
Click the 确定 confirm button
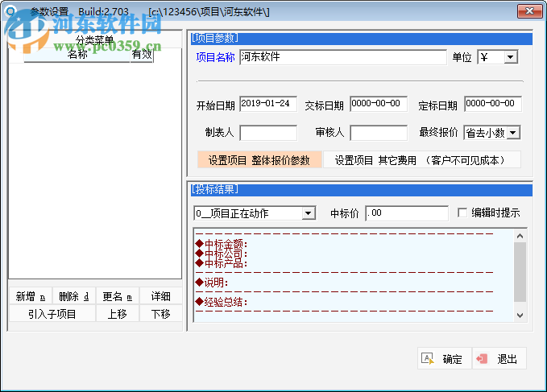pos(445,358)
